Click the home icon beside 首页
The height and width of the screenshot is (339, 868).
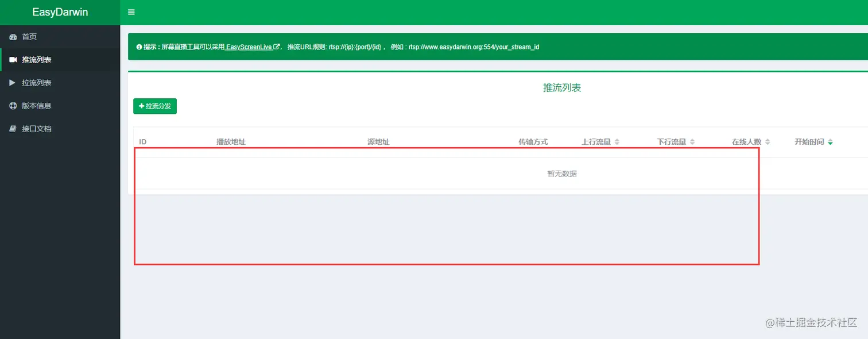(13, 36)
